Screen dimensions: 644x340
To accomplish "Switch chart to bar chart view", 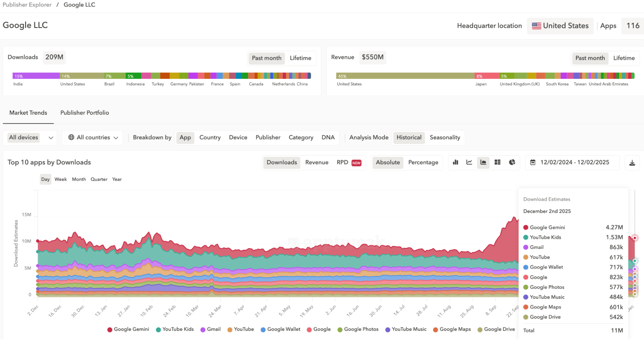I will point(455,163).
